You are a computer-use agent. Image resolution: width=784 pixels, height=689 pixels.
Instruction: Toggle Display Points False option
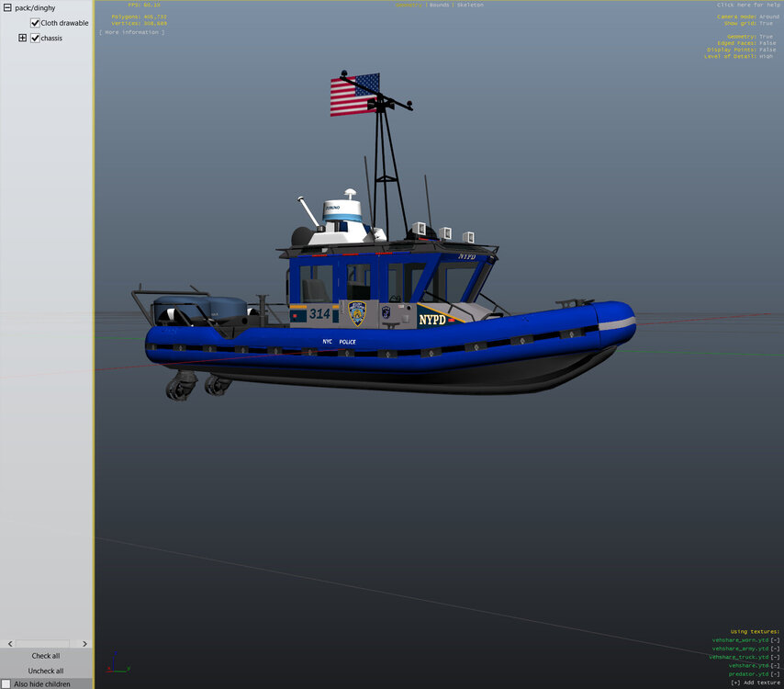pos(767,50)
